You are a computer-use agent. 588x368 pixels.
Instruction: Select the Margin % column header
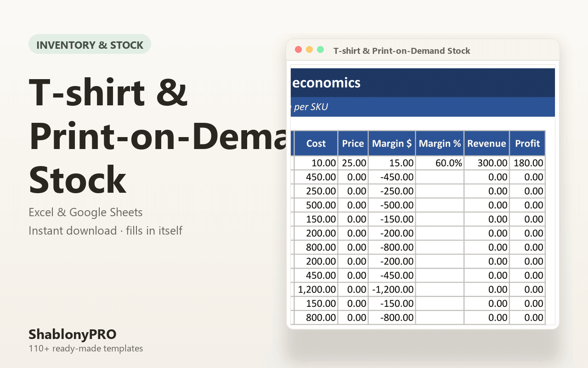pos(440,144)
